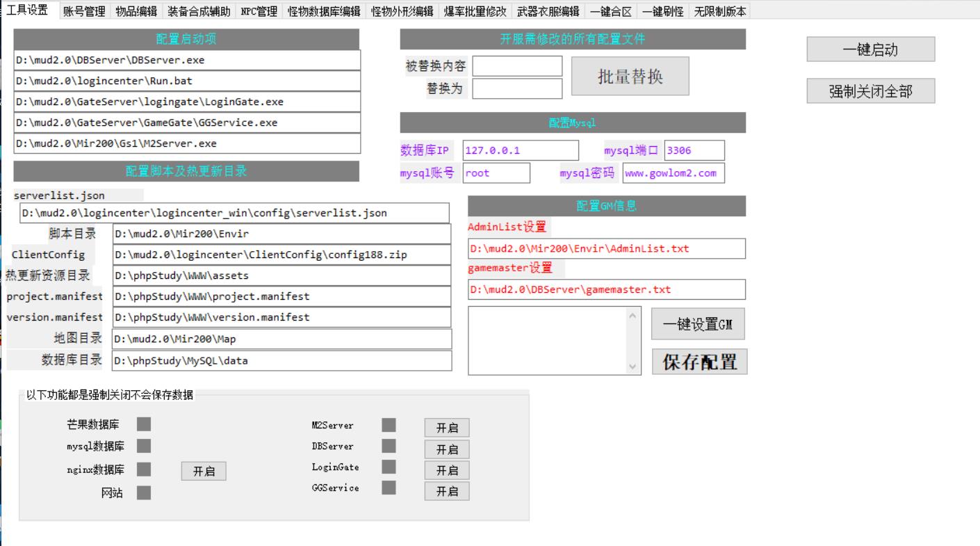Screen dimensions: 980x546
Task: Click the 工具设置 tab
Action: (x=28, y=10)
